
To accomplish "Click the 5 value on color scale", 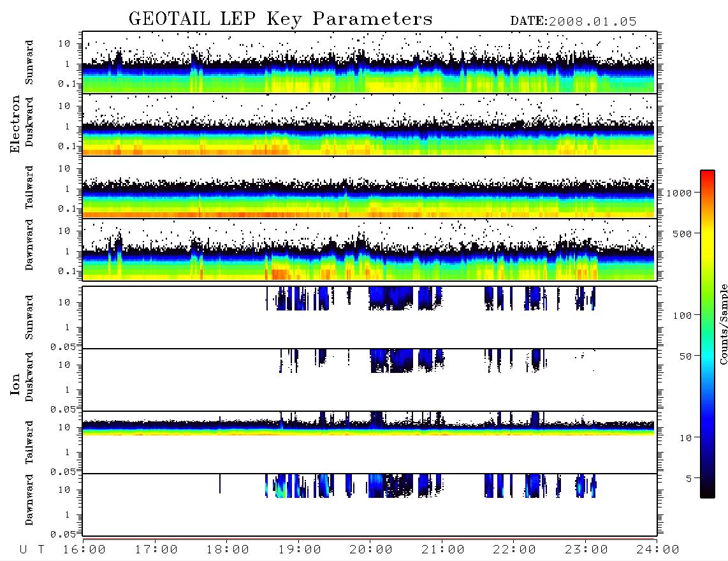I will (689, 479).
